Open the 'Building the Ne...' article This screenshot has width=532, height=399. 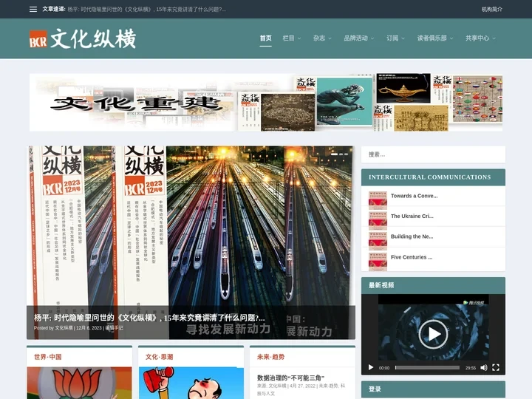[x=412, y=236]
